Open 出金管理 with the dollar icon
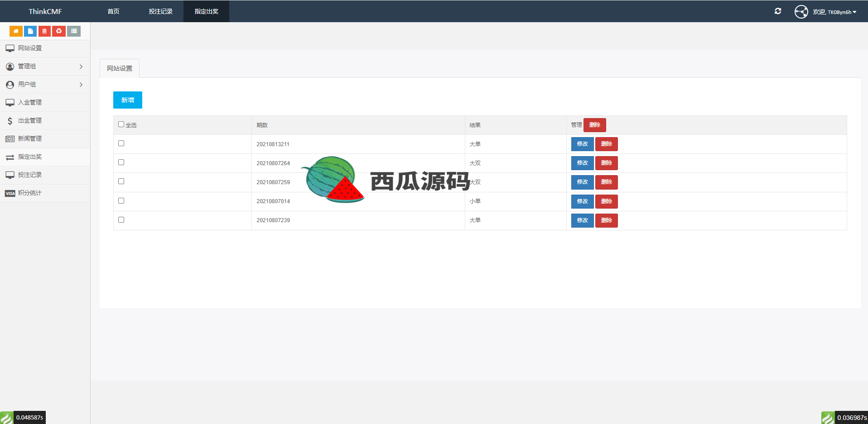868x424 pixels. click(30, 121)
